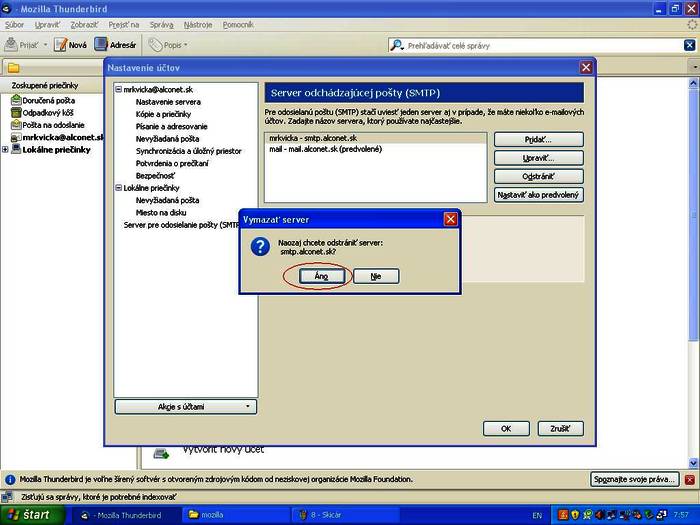700x525 pixels.
Task: Click the Upraviť... SMTP server button
Action: [x=538, y=158]
